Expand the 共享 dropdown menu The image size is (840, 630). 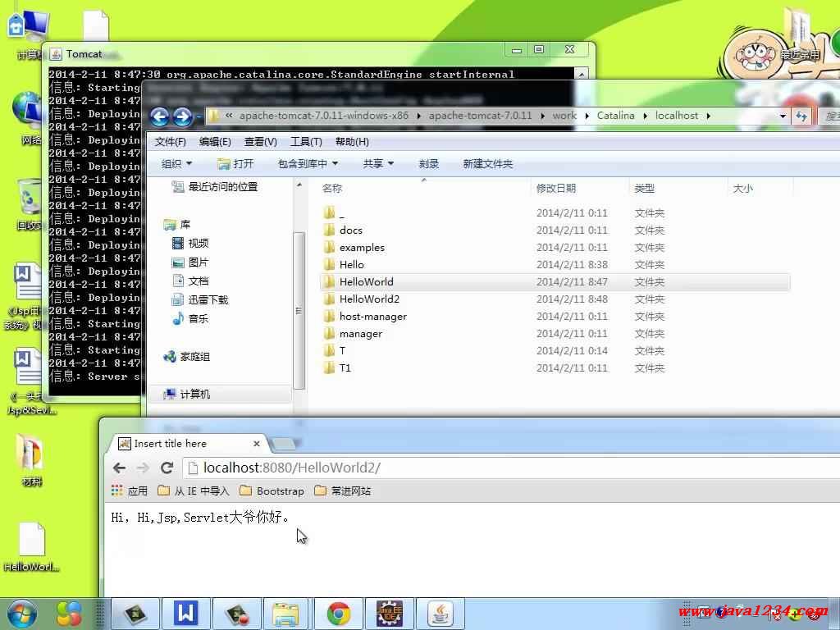378,164
